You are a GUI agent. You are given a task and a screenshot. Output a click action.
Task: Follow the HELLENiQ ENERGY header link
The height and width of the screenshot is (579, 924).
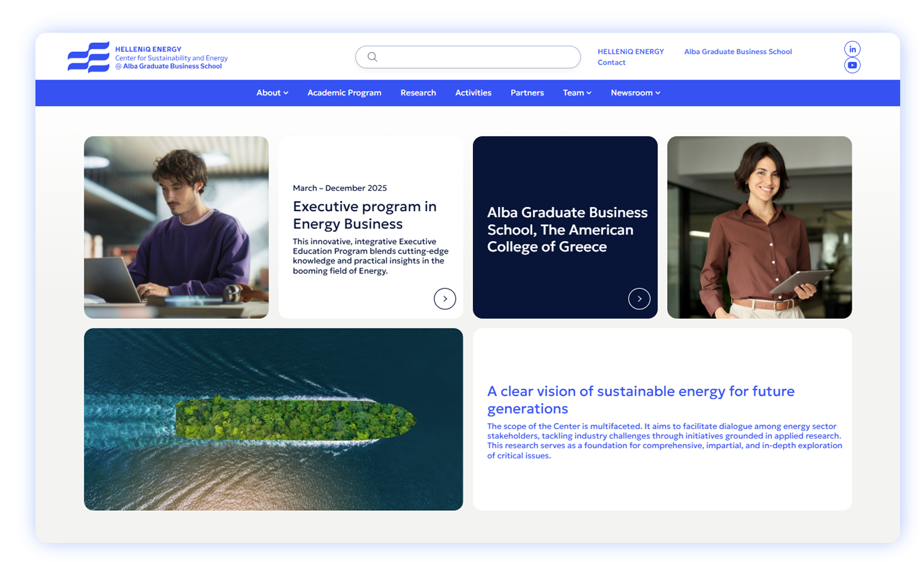click(631, 52)
